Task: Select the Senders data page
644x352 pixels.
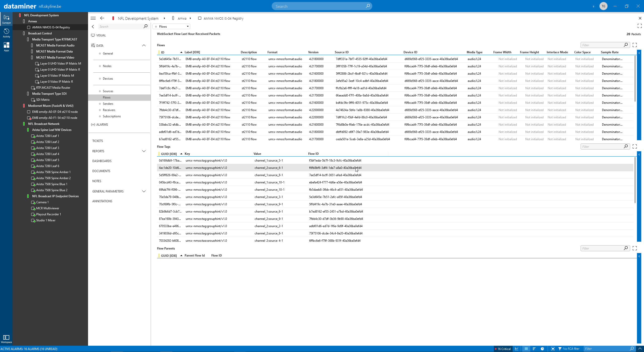Action: [x=108, y=104]
